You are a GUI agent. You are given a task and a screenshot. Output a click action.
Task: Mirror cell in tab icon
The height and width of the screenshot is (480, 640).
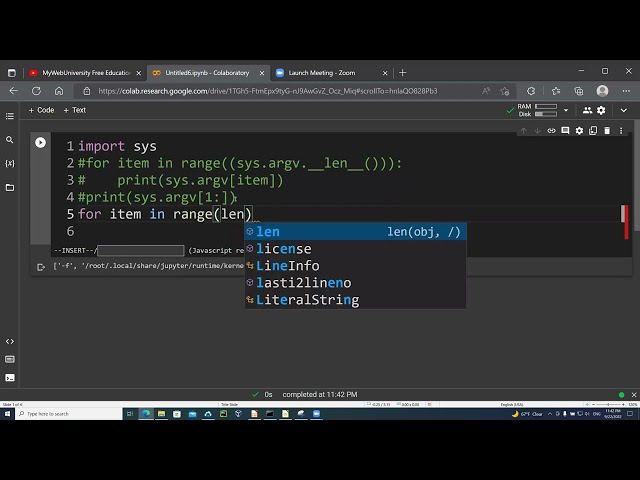(593, 131)
